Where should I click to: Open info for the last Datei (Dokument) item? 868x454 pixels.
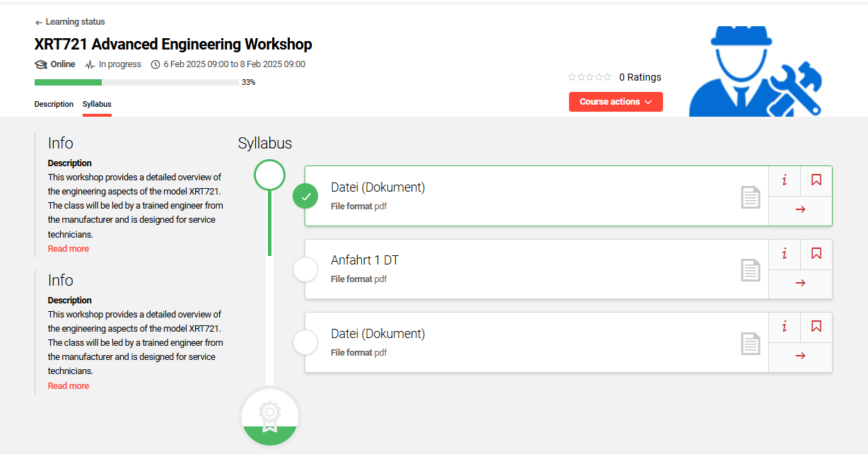pos(784,327)
